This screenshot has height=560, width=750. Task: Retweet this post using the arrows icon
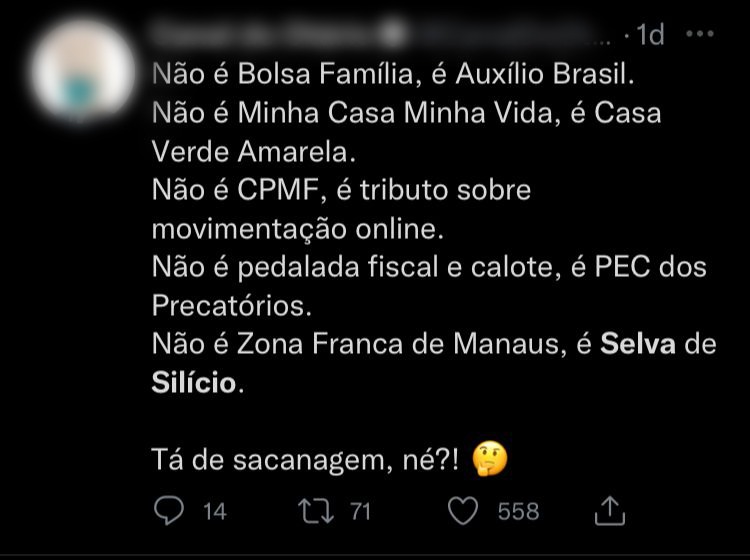(316, 511)
